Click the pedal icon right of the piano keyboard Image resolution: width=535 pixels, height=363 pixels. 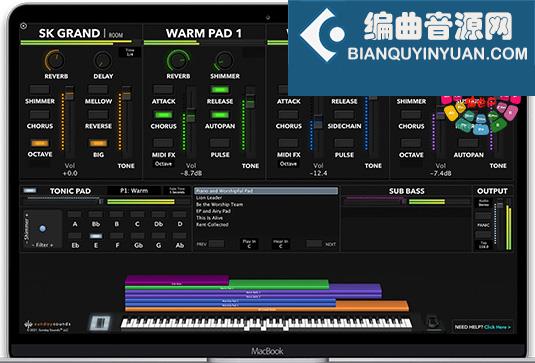pos(433,322)
